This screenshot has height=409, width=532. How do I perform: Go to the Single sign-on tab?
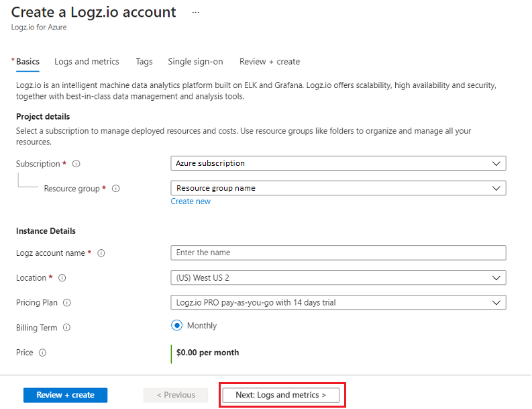pos(195,62)
